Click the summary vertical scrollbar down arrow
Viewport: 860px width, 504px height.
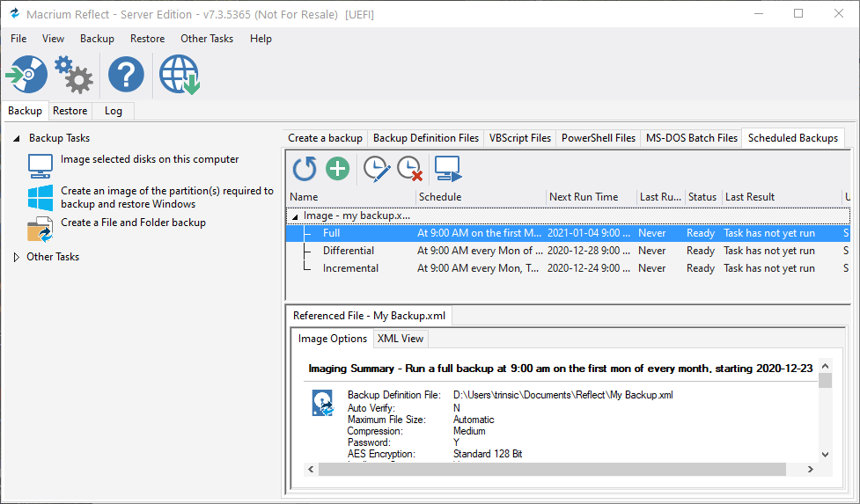[x=826, y=454]
